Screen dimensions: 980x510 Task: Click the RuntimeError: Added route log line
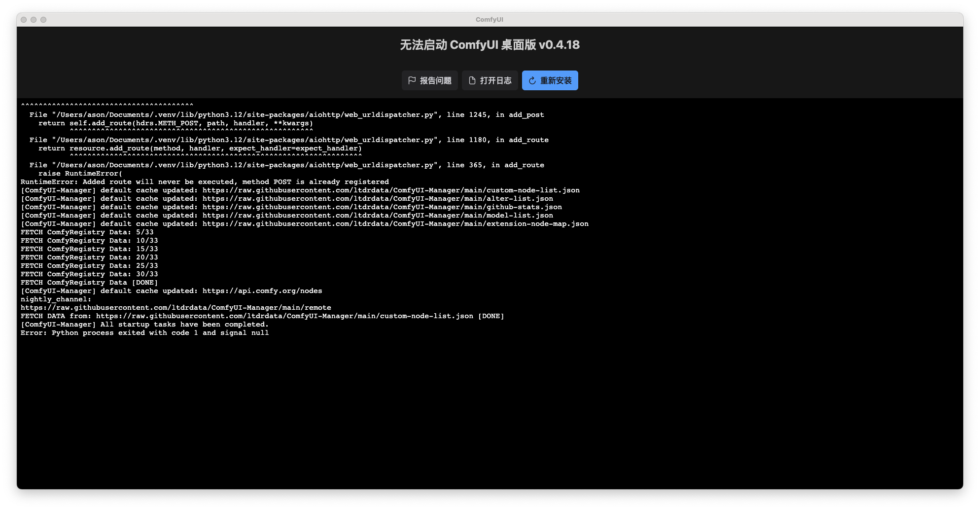[x=205, y=182]
